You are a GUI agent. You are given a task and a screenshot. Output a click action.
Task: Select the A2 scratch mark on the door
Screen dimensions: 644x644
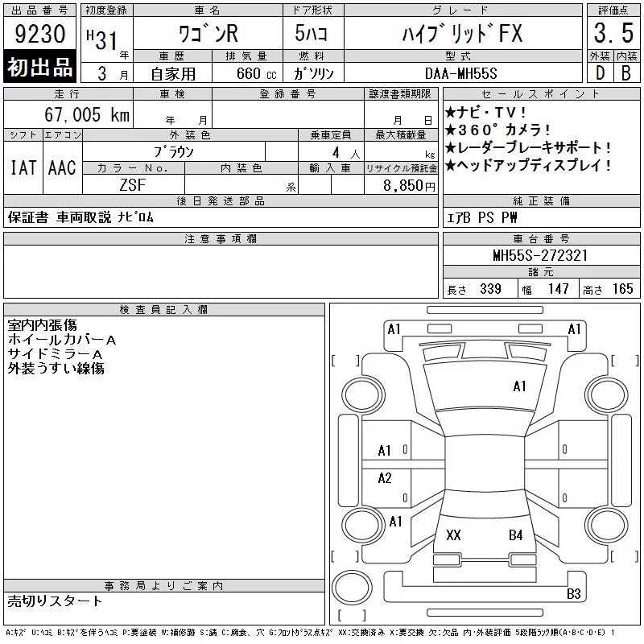pos(385,478)
